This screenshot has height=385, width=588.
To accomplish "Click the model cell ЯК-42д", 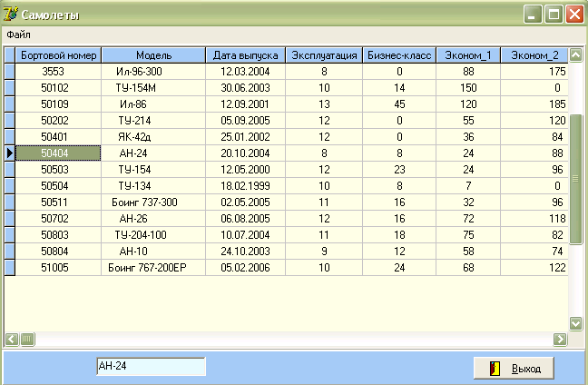I will click(153, 136).
